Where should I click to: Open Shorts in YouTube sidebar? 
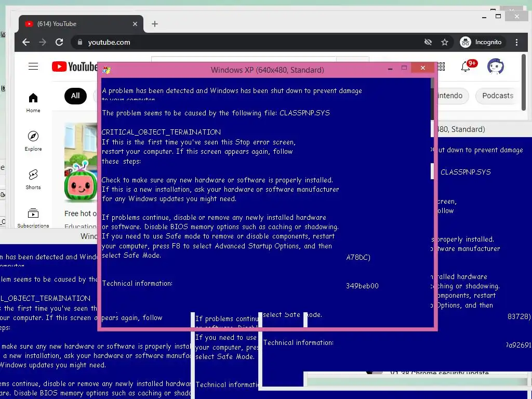(x=33, y=179)
